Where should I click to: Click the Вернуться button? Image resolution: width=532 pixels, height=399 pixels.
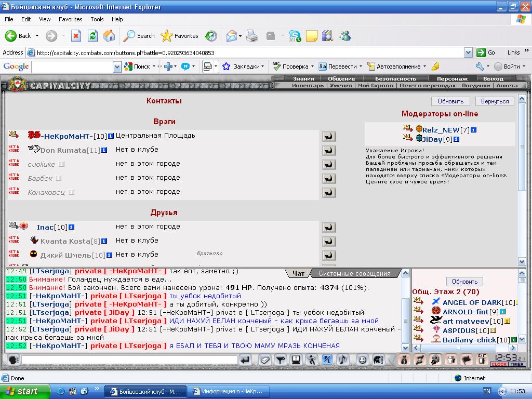pyautogui.click(x=495, y=101)
